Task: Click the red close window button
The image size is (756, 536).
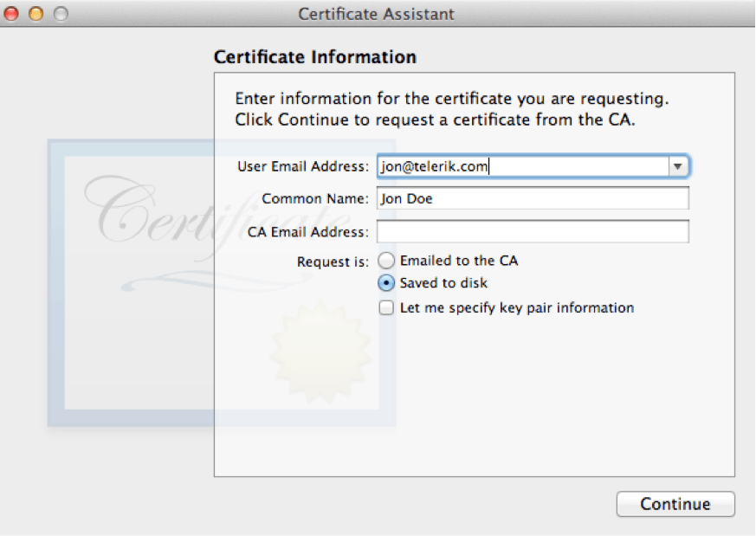Action: [12, 14]
